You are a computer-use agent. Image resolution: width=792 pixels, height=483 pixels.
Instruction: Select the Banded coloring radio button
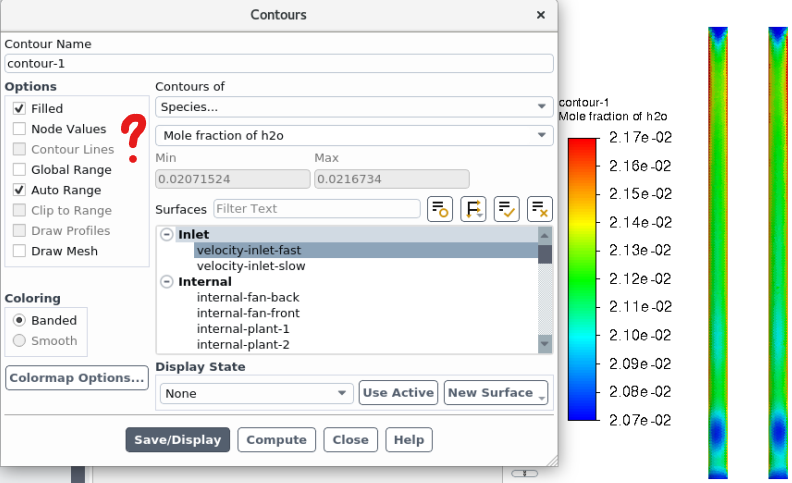coord(19,321)
